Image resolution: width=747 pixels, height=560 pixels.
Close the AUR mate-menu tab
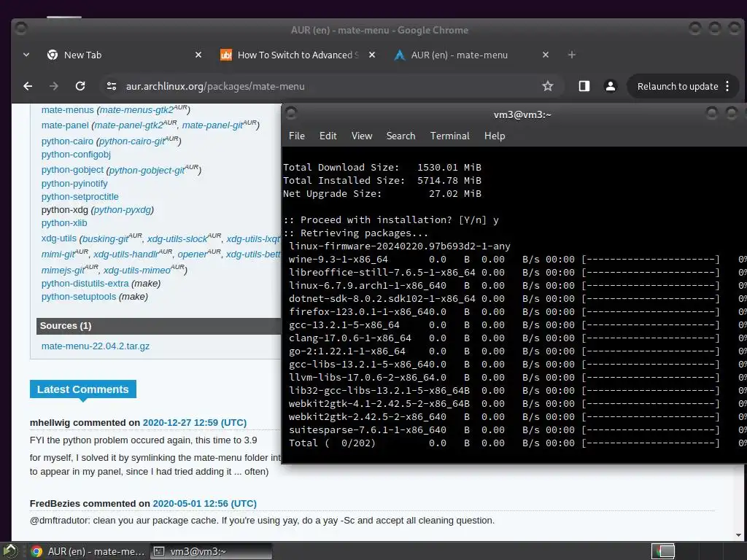(x=546, y=55)
